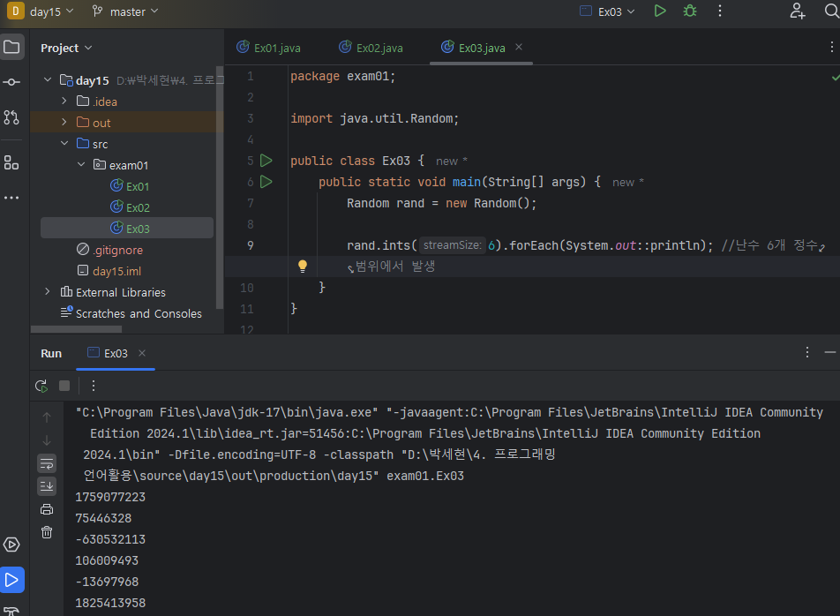The width and height of the screenshot is (840, 616).
Task: Expand the .idea folder
Action: 64,101
